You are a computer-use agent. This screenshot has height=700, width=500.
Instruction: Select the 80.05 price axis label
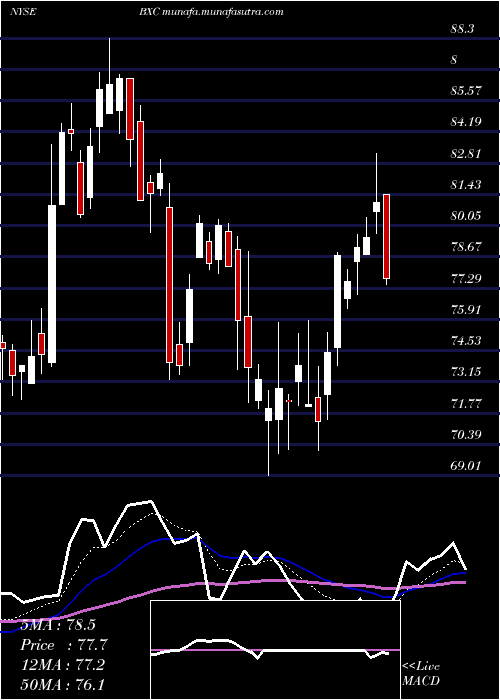tap(466, 216)
